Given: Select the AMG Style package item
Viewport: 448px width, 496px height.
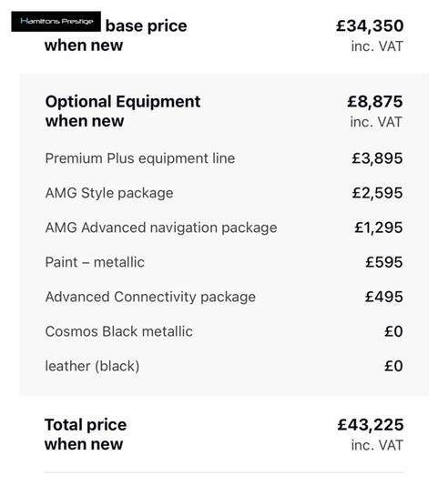Looking at the screenshot, I should click(x=109, y=193).
